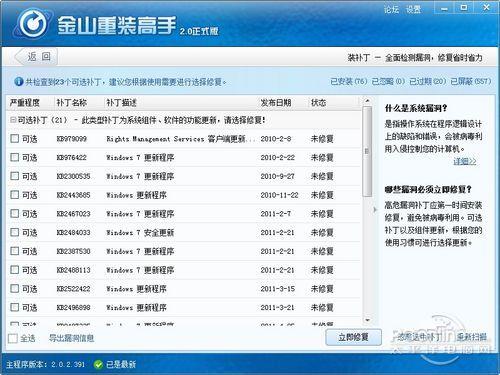Toggle the 全选 select-all checkbox
The image size is (500, 375).
click(13, 338)
